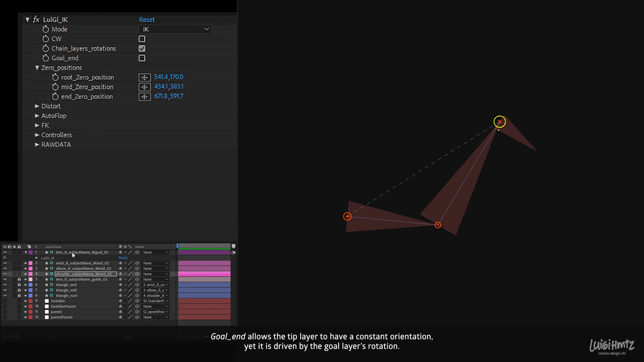Expand the Controllers section

[x=37, y=135]
